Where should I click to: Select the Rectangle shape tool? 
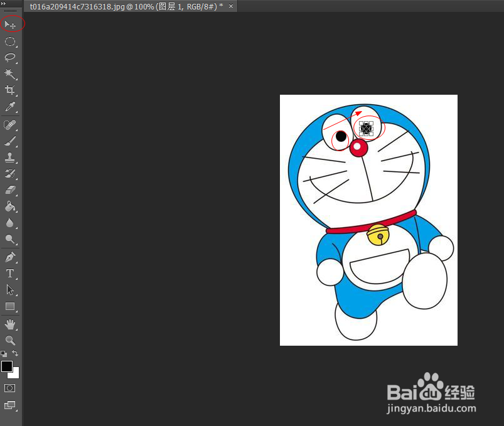click(10, 306)
